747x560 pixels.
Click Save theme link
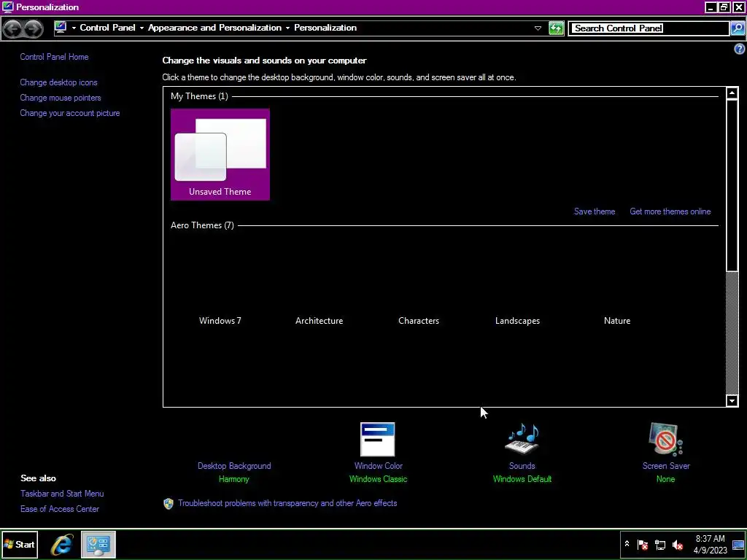595,211
